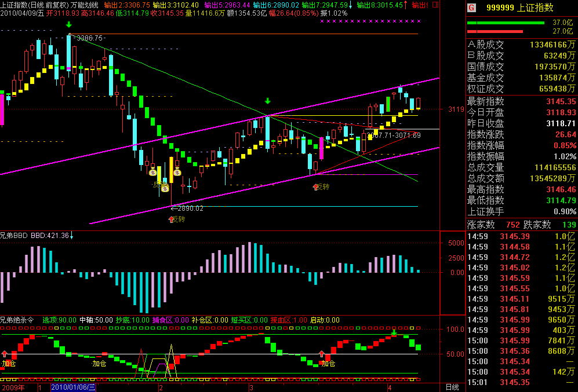Click the green 37.0亿 volume bar
Image resolution: width=578 pixels, height=392 pixels.
(506, 23)
